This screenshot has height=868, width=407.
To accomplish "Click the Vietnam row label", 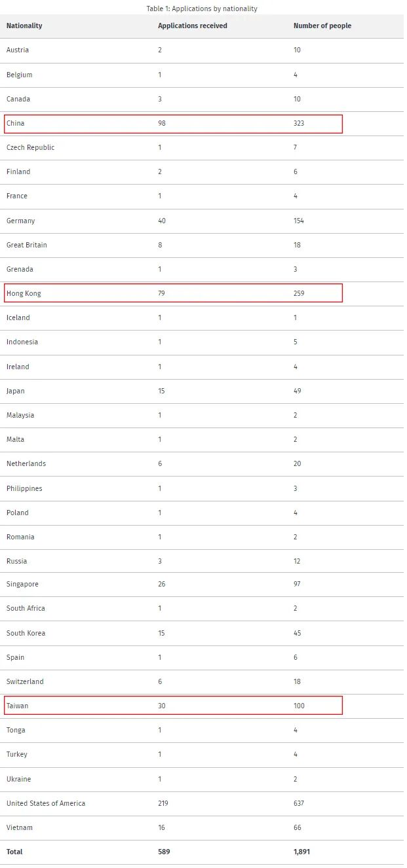I will pyautogui.click(x=20, y=827).
